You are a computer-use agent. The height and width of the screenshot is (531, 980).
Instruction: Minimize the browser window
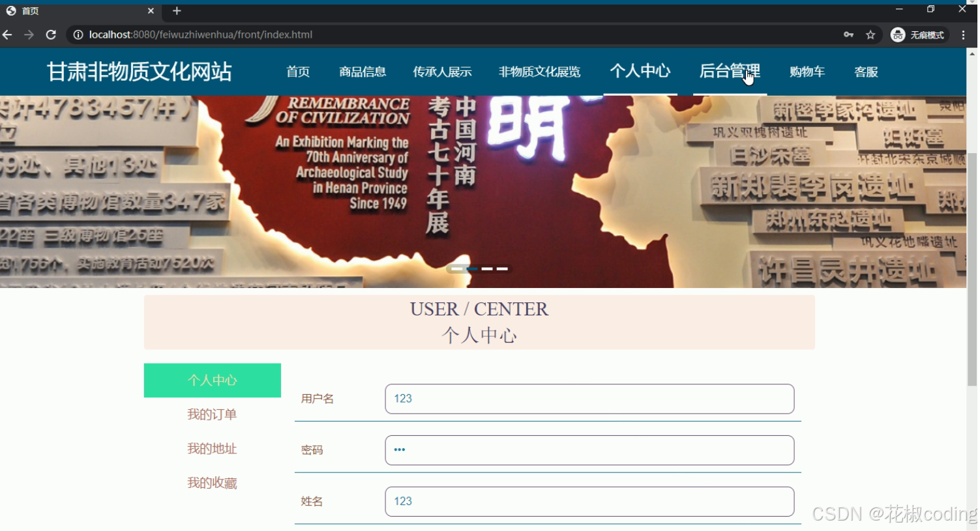coord(899,9)
